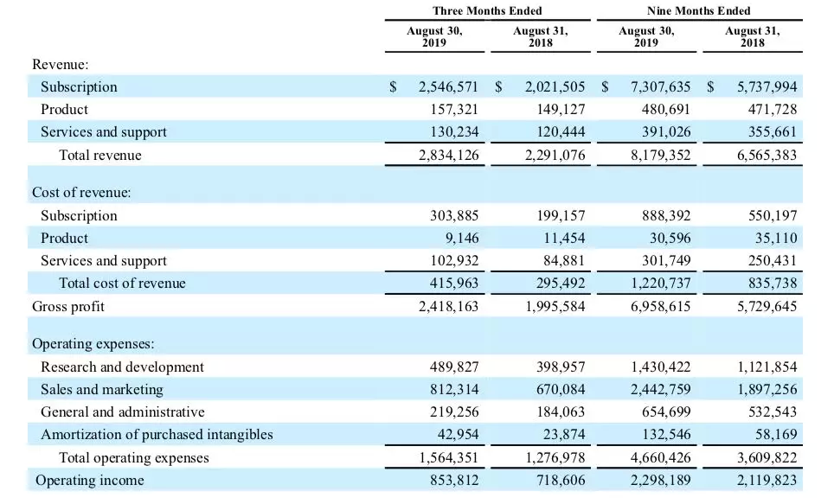Select total revenue value 2,834,126
Image resolution: width=834 pixels, height=504 pixels.
448,156
